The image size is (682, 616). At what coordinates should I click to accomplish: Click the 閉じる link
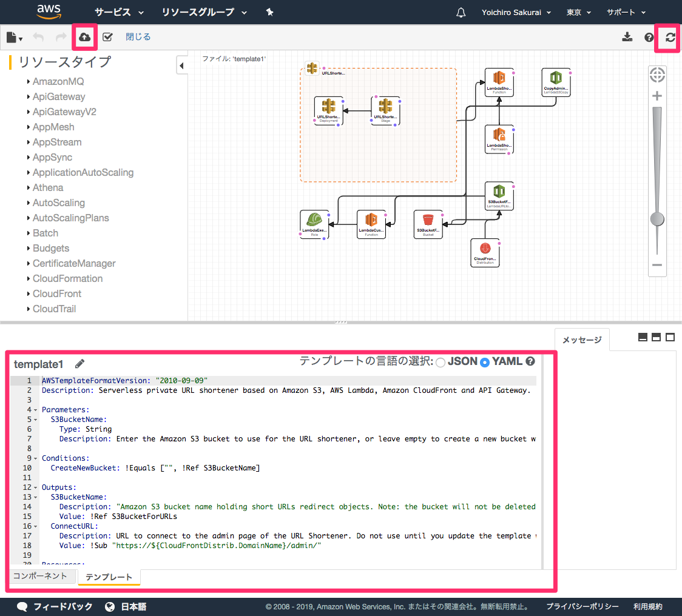click(138, 37)
